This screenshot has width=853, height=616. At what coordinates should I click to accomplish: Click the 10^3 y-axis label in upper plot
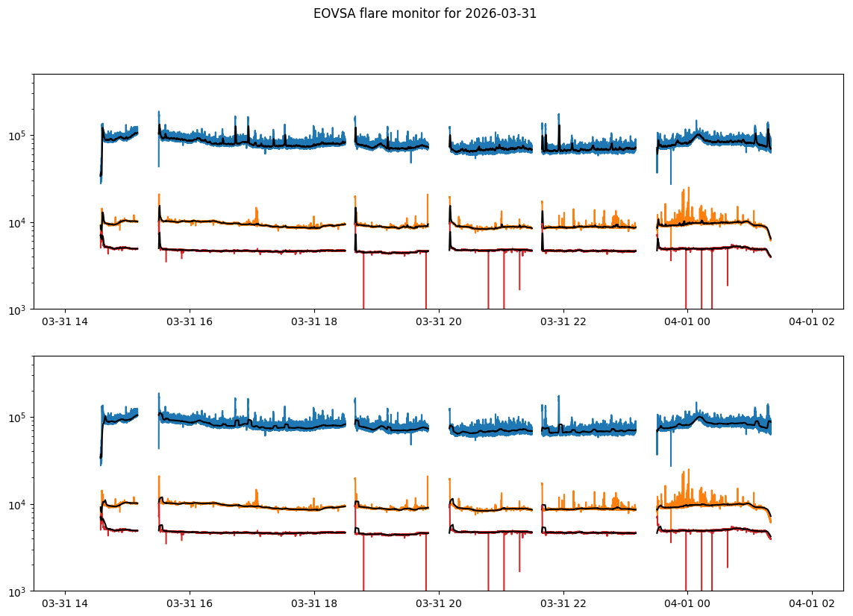(x=18, y=309)
